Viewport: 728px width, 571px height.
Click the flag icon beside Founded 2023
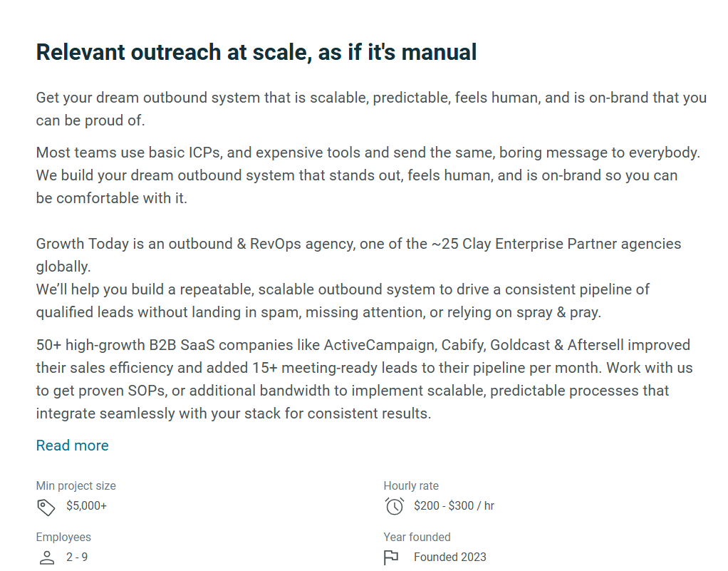[390, 557]
